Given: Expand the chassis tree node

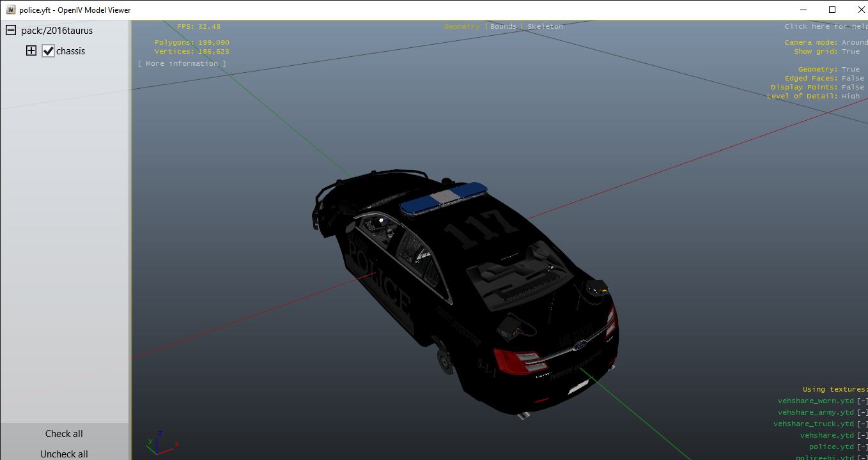Looking at the screenshot, I should pyautogui.click(x=31, y=51).
